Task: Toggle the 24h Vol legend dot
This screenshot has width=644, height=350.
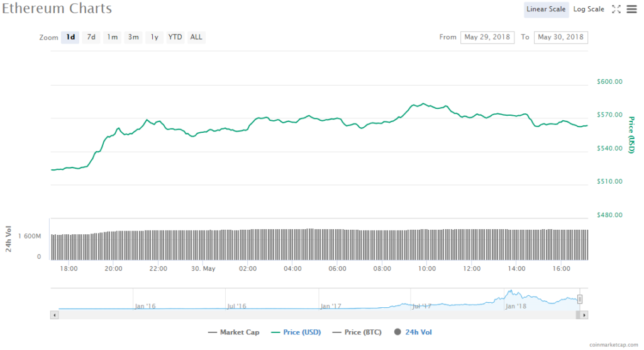Action: pos(397,332)
